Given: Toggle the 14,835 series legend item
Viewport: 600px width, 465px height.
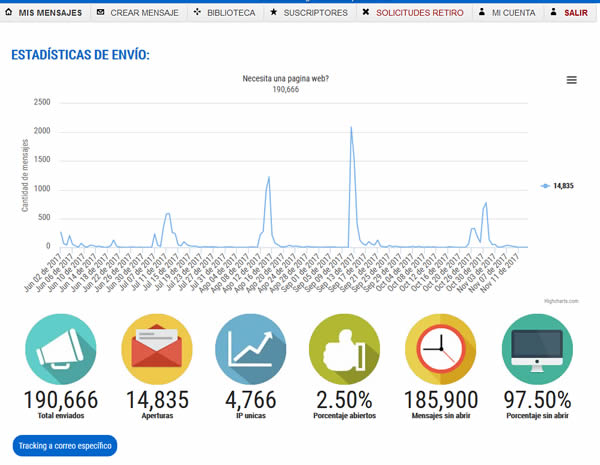Looking at the screenshot, I should 557,186.
